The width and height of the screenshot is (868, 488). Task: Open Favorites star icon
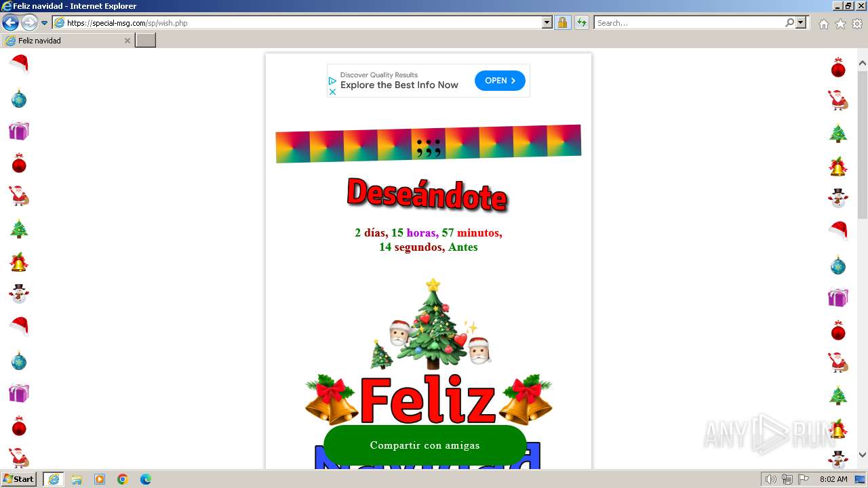point(840,24)
